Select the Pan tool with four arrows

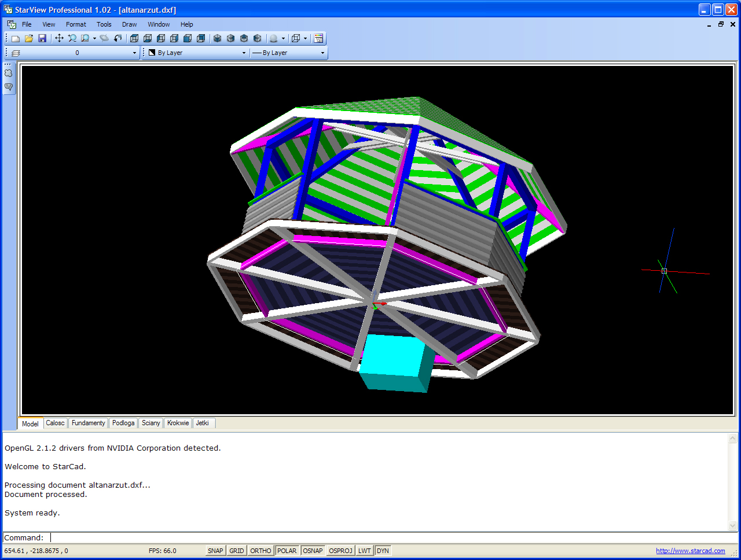click(x=59, y=39)
